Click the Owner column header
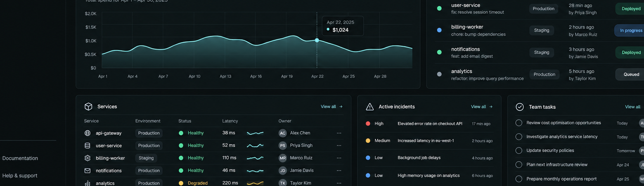Viewport: 644px width, 186px height. pyautogui.click(x=285, y=121)
